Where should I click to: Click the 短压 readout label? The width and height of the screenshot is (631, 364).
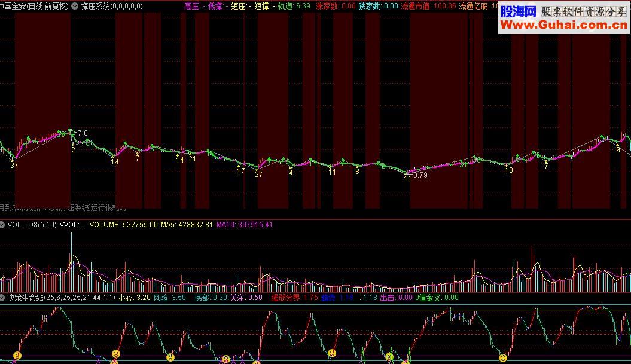[x=241, y=6]
